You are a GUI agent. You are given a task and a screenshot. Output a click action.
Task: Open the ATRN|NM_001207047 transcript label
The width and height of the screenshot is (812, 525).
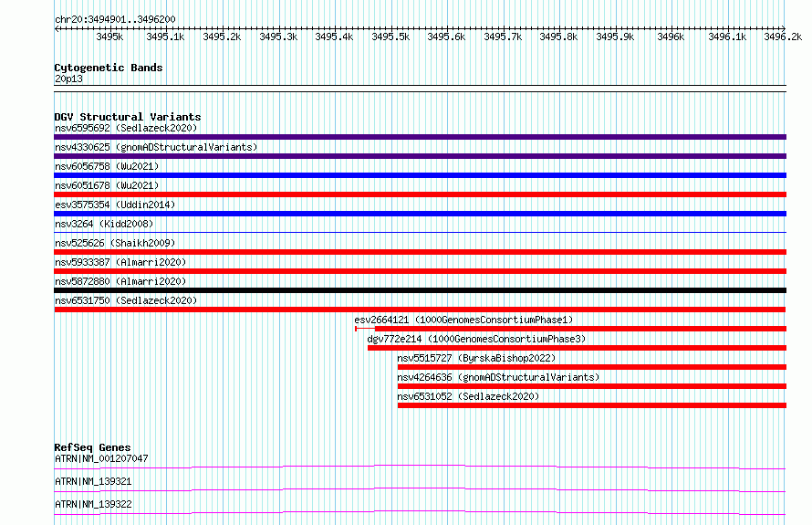point(101,458)
